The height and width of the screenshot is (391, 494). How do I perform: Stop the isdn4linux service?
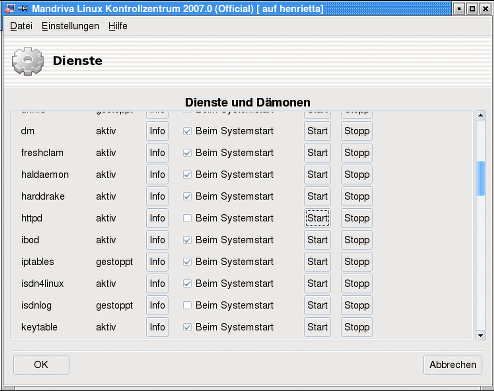[x=357, y=284]
